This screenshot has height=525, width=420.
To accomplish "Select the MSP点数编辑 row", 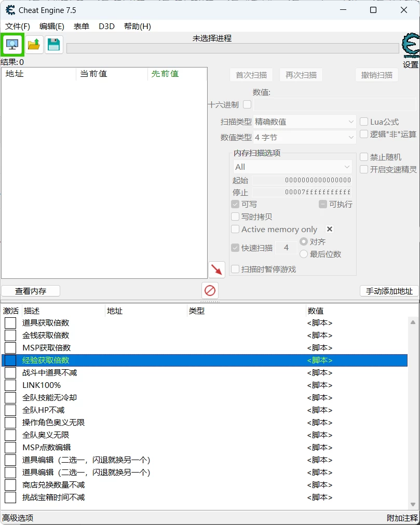I will [205, 448].
